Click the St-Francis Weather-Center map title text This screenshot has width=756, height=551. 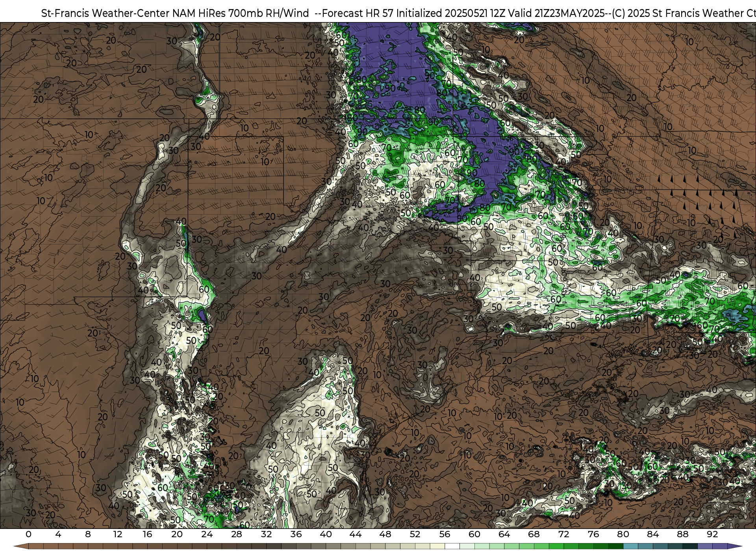(175, 13)
